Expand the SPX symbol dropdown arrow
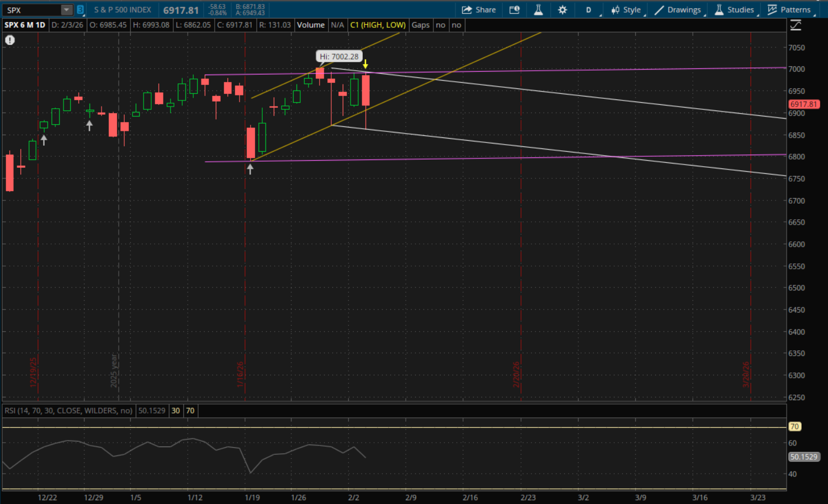 point(66,10)
